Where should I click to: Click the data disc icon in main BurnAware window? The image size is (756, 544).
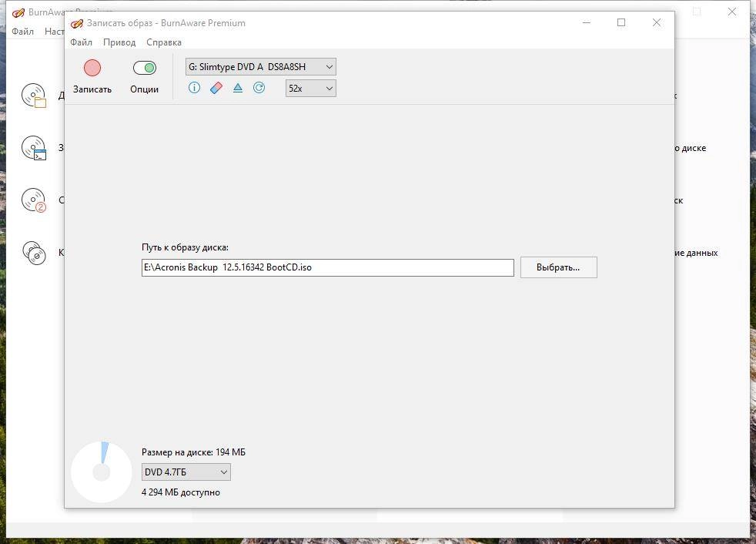[34, 96]
